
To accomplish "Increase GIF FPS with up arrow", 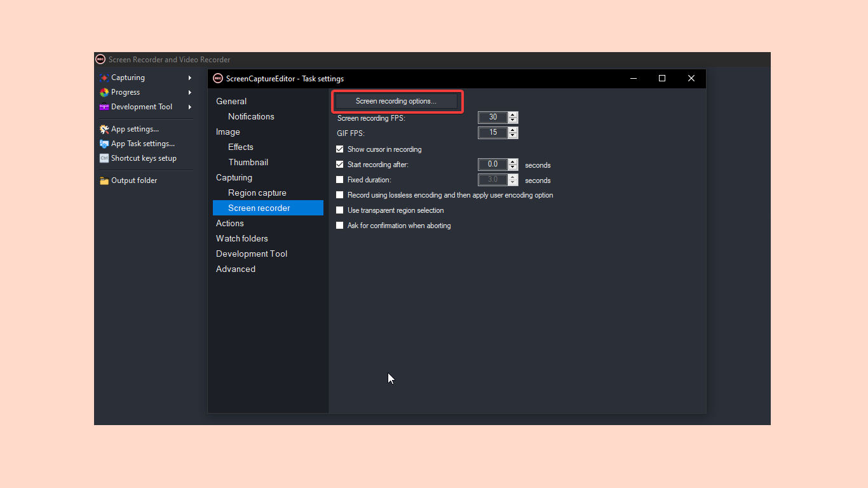I will click(513, 130).
